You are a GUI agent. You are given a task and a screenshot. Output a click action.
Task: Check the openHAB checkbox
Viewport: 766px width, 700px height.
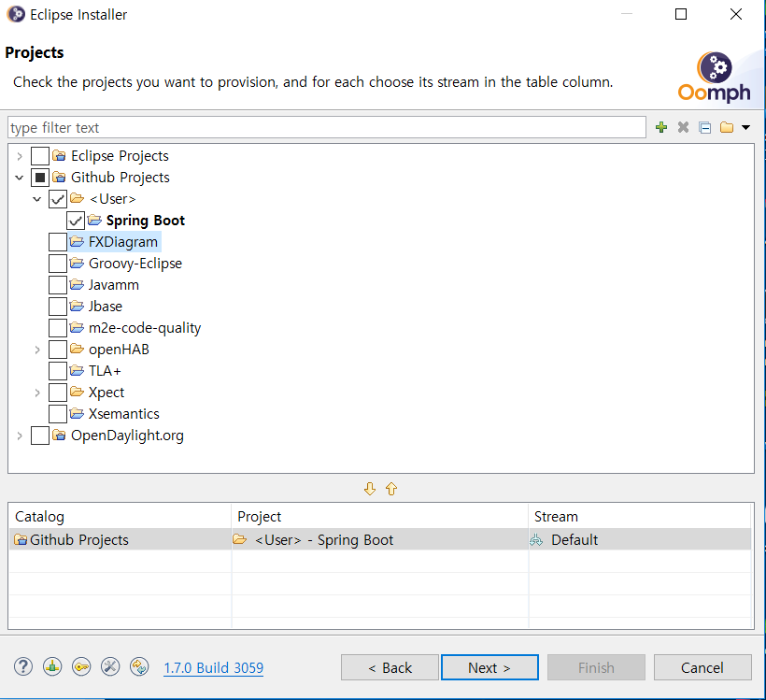pos(58,350)
